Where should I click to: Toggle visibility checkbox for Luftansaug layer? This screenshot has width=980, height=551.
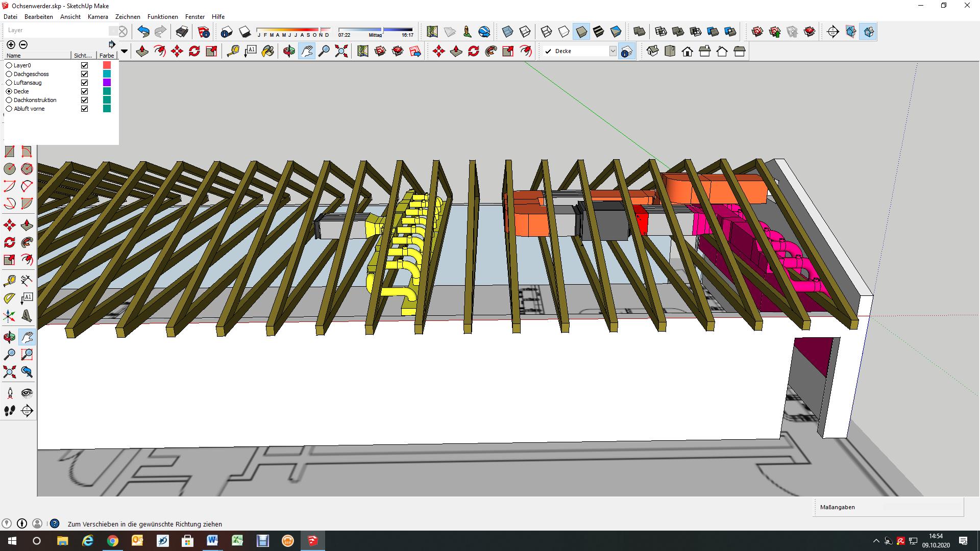point(84,83)
